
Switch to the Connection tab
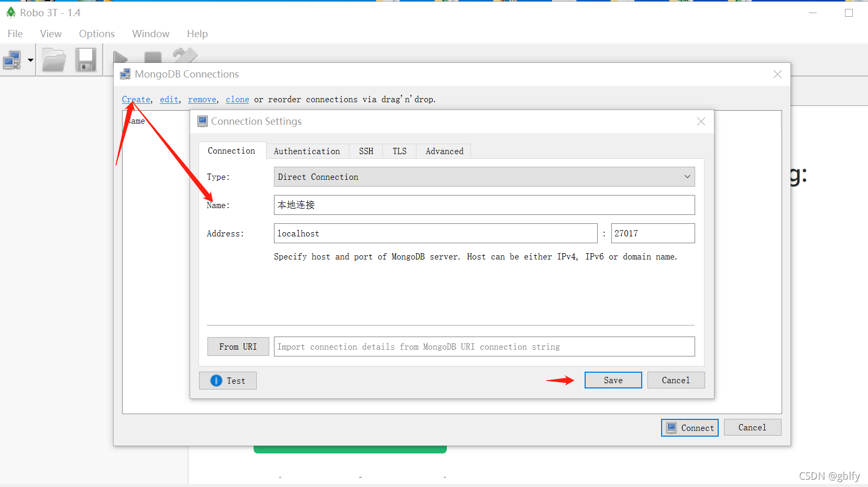coord(232,150)
